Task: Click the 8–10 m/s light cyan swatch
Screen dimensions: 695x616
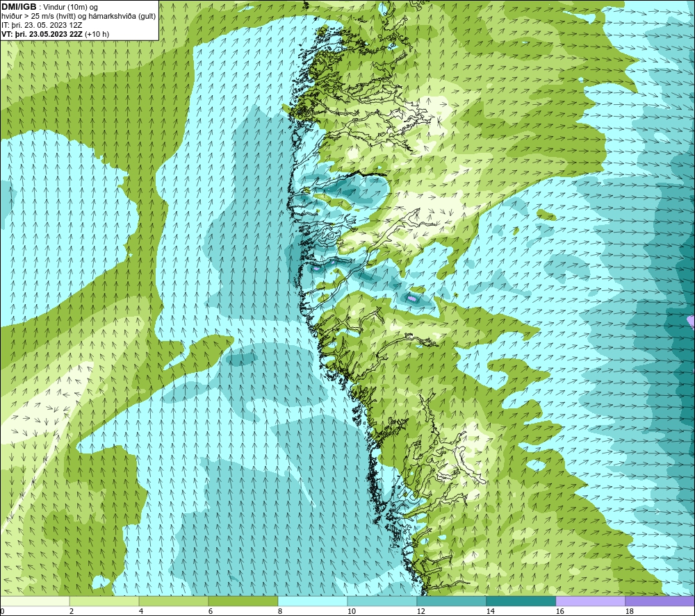Action: pos(313,601)
